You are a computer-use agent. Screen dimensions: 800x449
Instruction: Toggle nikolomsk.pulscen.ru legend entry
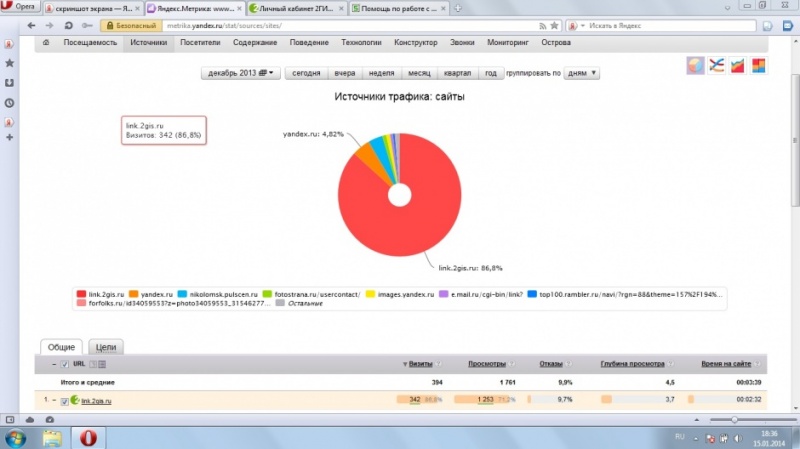(217, 294)
